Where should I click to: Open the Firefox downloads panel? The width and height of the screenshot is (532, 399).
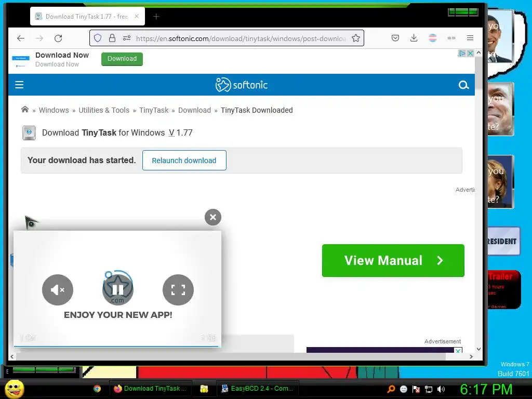[414, 38]
